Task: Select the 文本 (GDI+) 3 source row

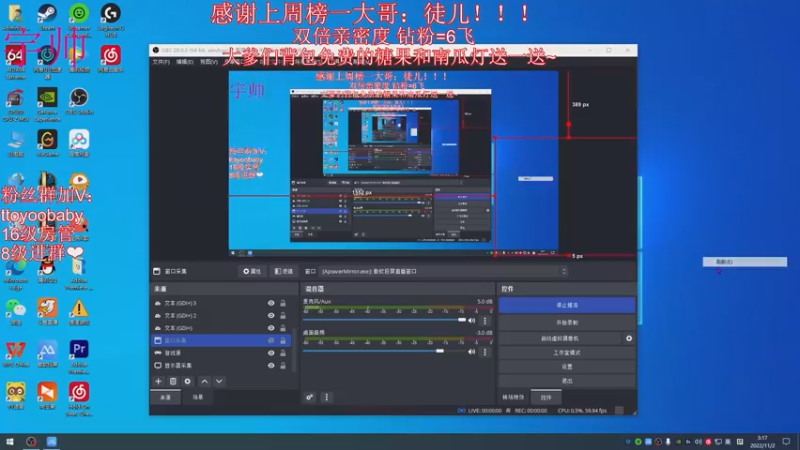Action: click(x=222, y=303)
